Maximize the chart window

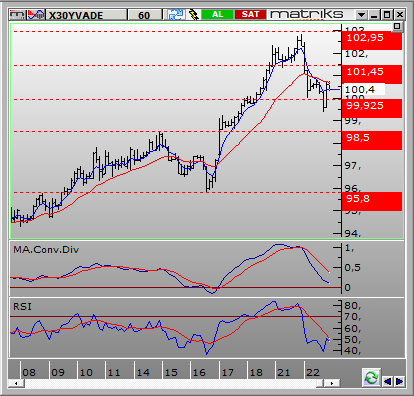coord(387,15)
